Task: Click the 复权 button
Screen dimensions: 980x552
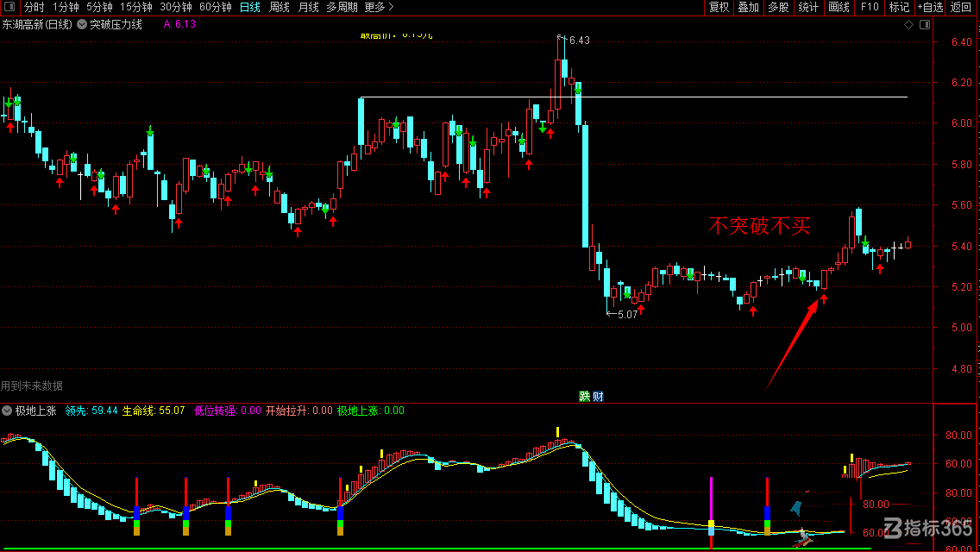Action: pyautogui.click(x=719, y=8)
